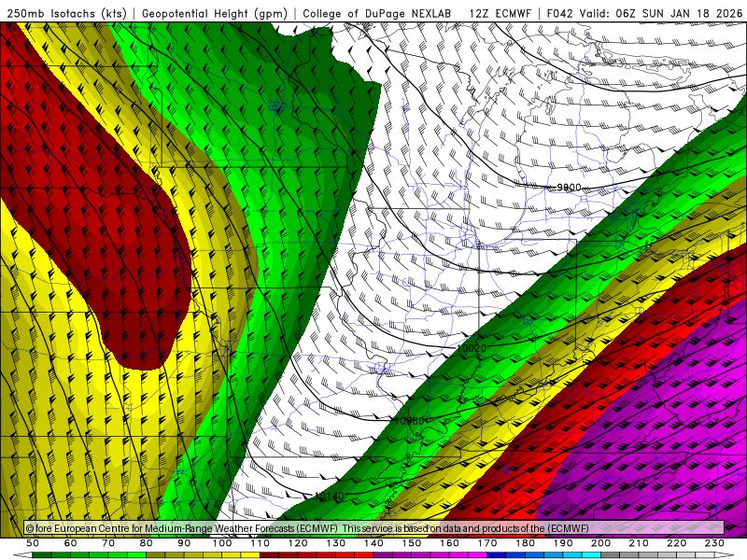Pick the dark olive swatch just after 80
This screenshot has width=747, height=560.
click(x=155, y=555)
